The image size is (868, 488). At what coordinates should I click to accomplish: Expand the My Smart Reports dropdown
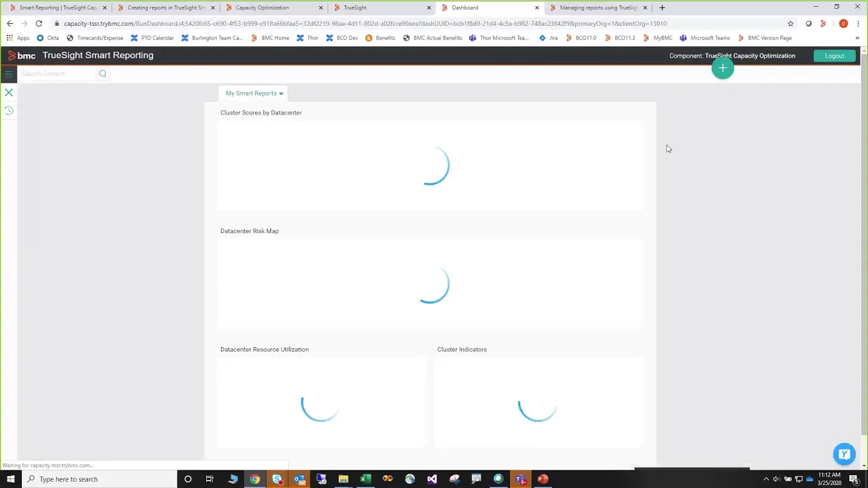point(254,94)
